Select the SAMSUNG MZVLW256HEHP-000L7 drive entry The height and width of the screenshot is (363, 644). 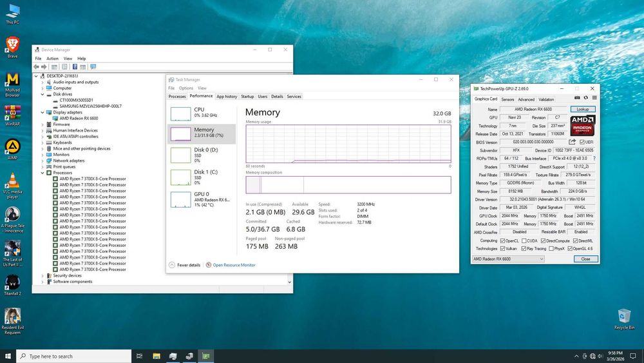pos(90,106)
